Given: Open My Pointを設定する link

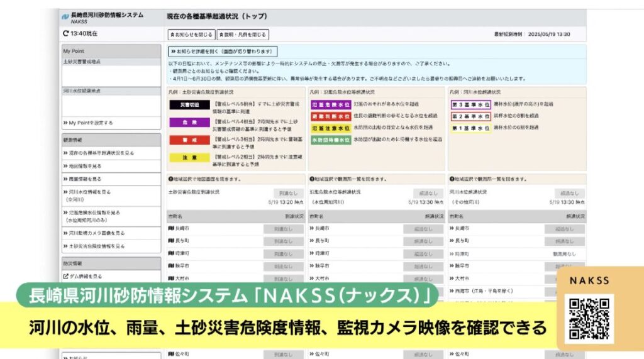Looking at the screenshot, I should (88, 123).
